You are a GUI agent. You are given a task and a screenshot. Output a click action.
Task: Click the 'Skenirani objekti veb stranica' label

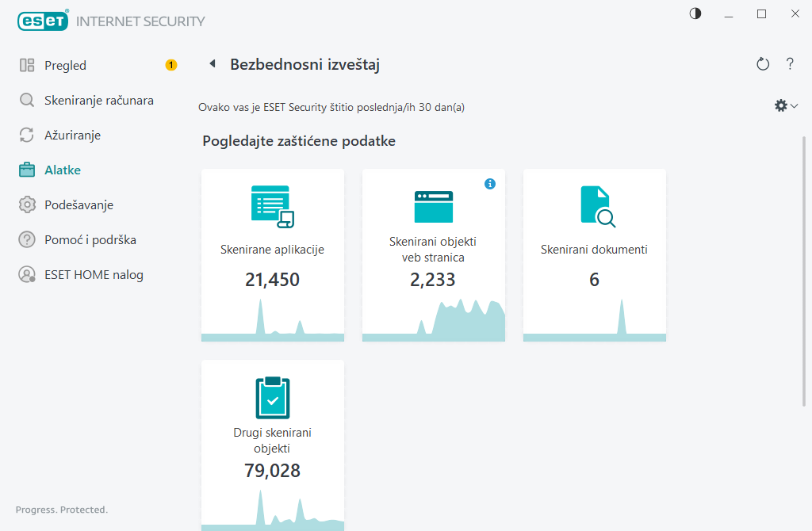433,250
